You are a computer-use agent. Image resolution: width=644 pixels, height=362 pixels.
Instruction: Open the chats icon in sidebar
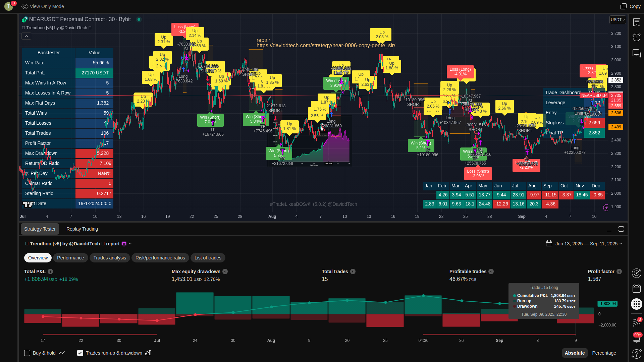[x=636, y=53]
